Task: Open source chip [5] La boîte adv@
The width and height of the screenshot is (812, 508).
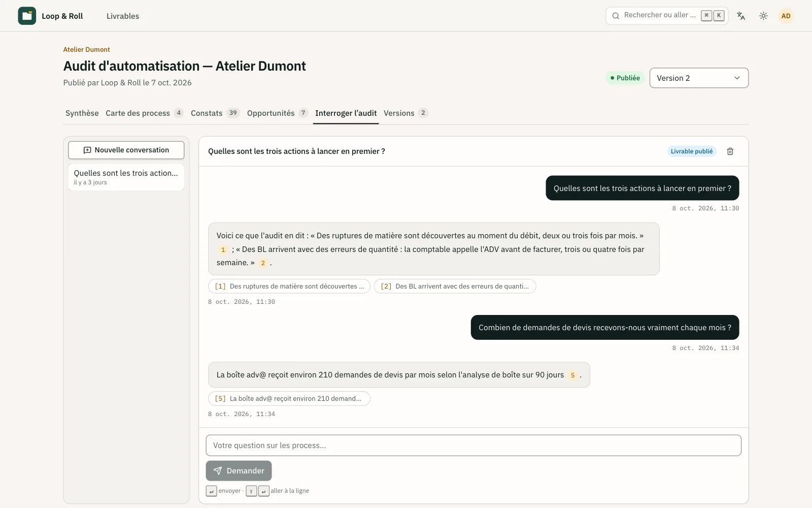Action: pyautogui.click(x=289, y=399)
